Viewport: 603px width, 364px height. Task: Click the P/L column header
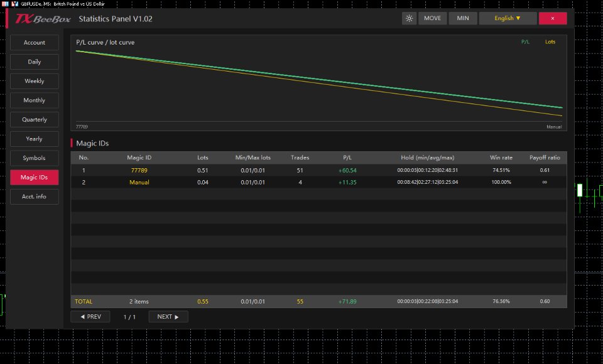(x=347, y=158)
